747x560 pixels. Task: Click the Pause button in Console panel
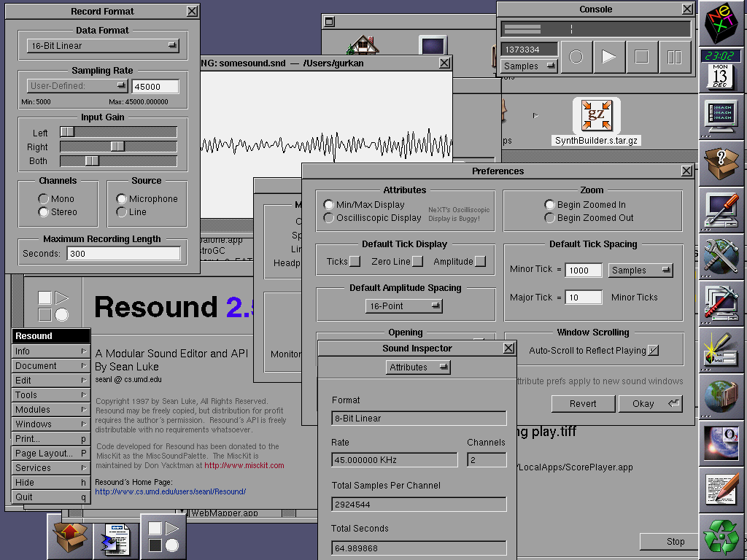coord(675,57)
